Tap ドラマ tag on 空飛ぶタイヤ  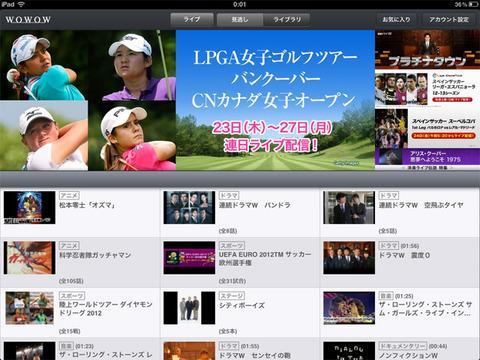click(389, 195)
